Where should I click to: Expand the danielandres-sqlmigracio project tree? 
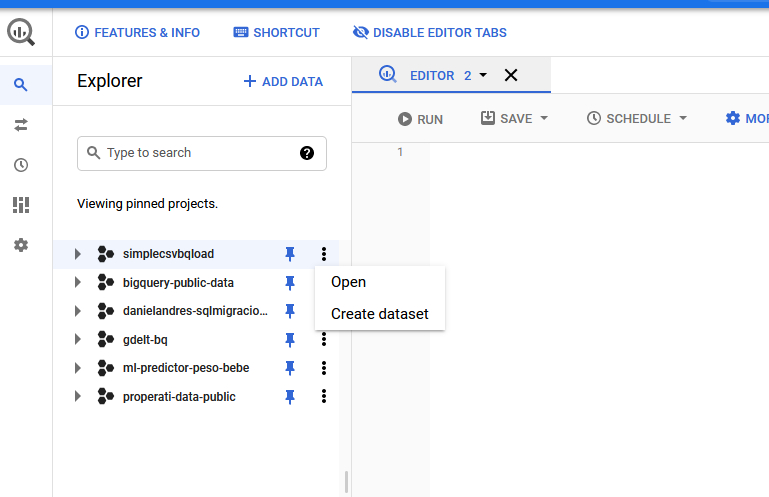click(77, 311)
